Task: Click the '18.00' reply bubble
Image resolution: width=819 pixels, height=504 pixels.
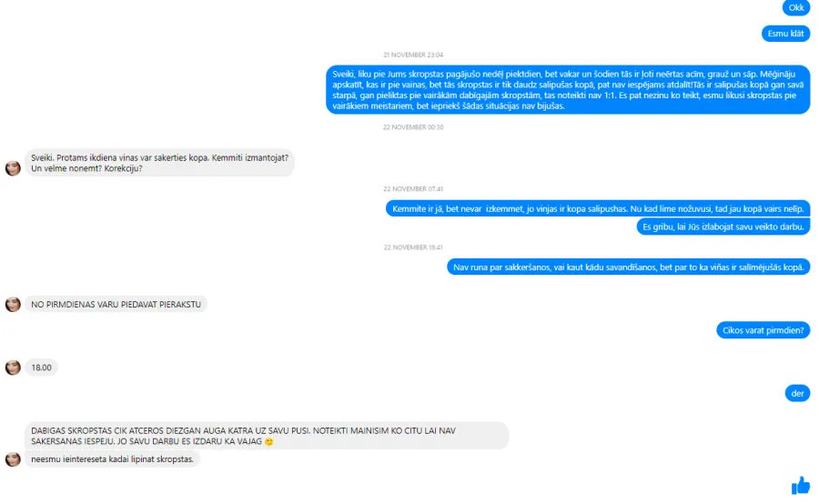Action: click(x=41, y=368)
